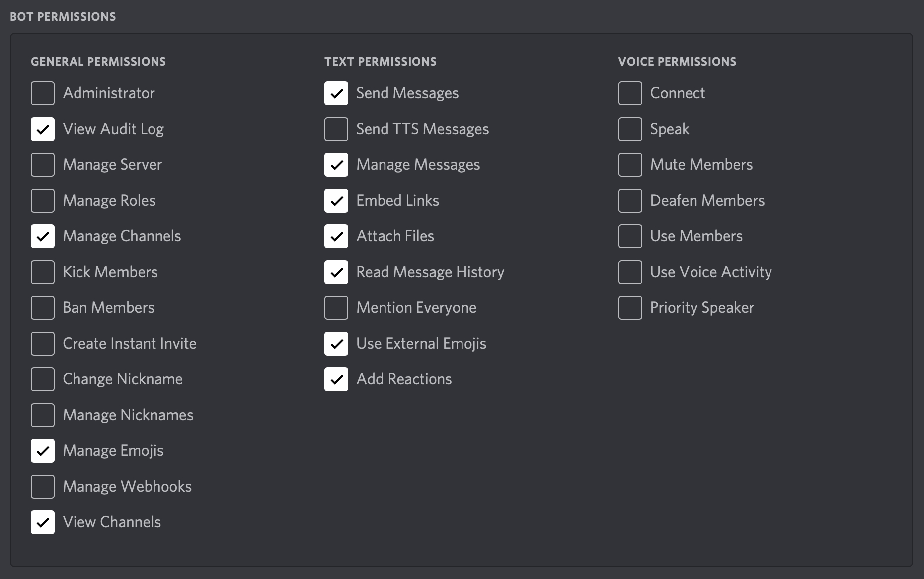
Task: Check the Kick Members box
Action: click(43, 272)
